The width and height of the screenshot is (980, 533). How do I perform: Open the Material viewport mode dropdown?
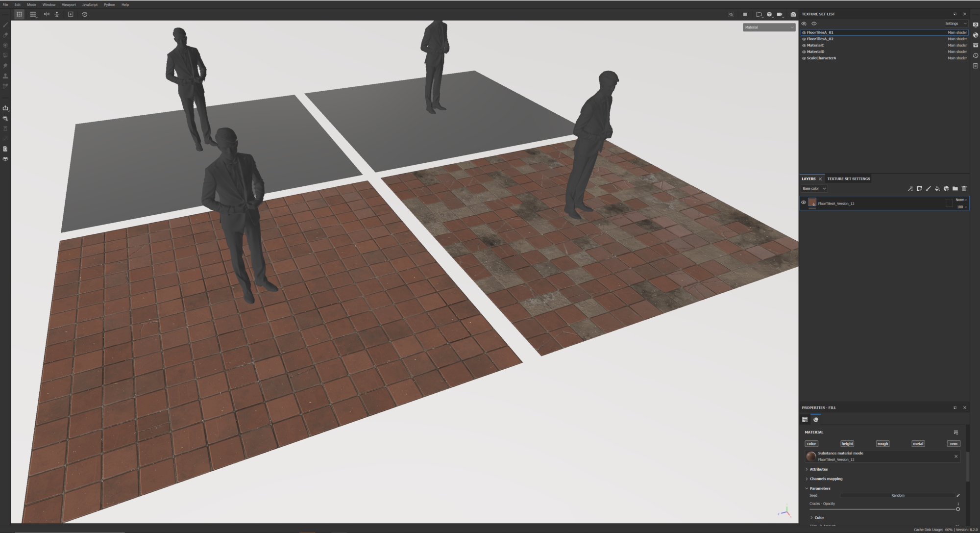[769, 27]
